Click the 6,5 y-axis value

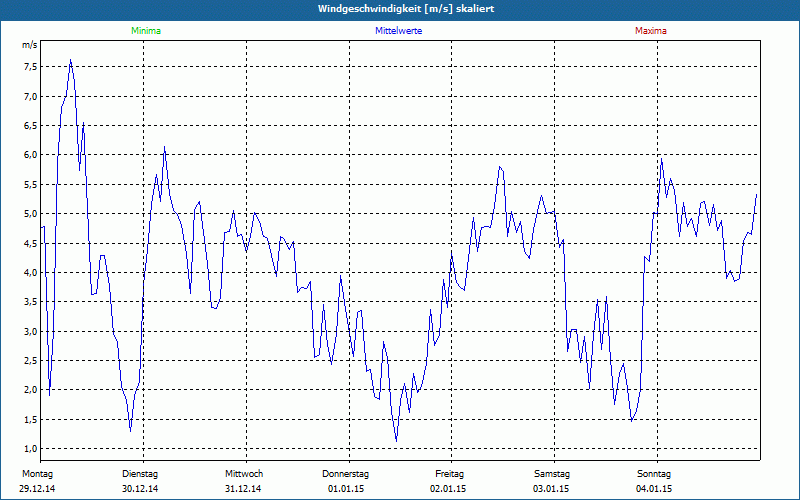tap(30, 126)
